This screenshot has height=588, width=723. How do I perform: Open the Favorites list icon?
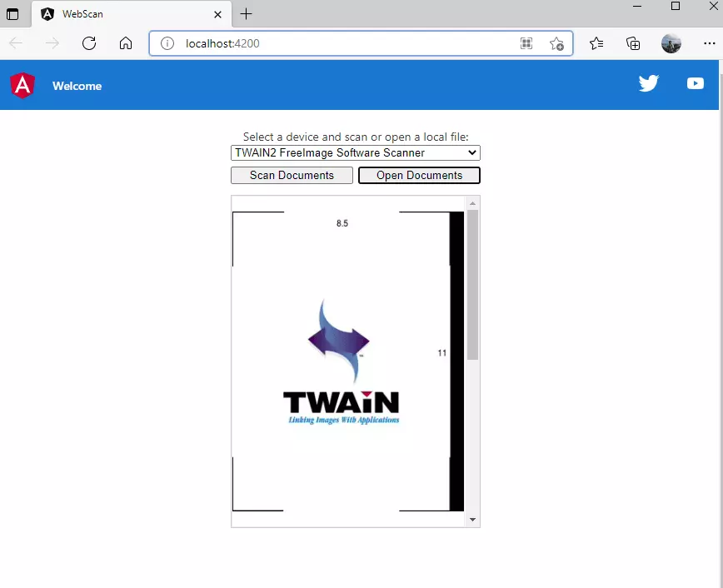click(x=596, y=43)
